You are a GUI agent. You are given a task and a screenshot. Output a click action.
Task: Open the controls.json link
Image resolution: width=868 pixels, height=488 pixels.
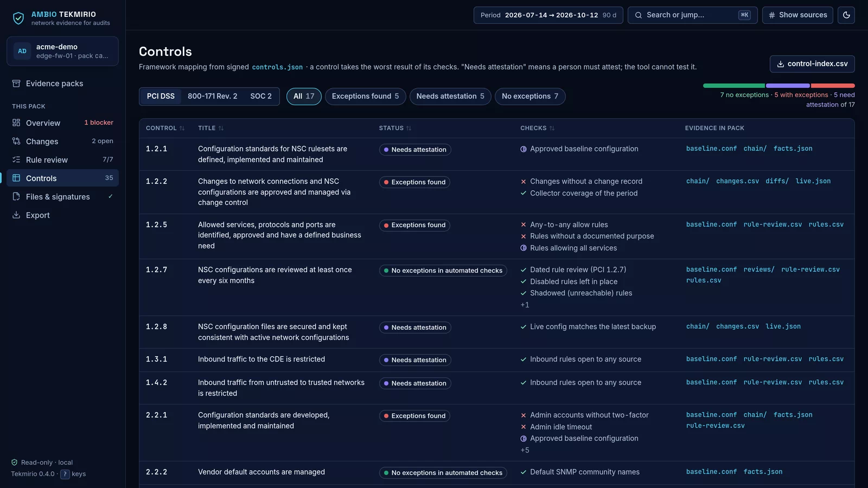(x=277, y=67)
